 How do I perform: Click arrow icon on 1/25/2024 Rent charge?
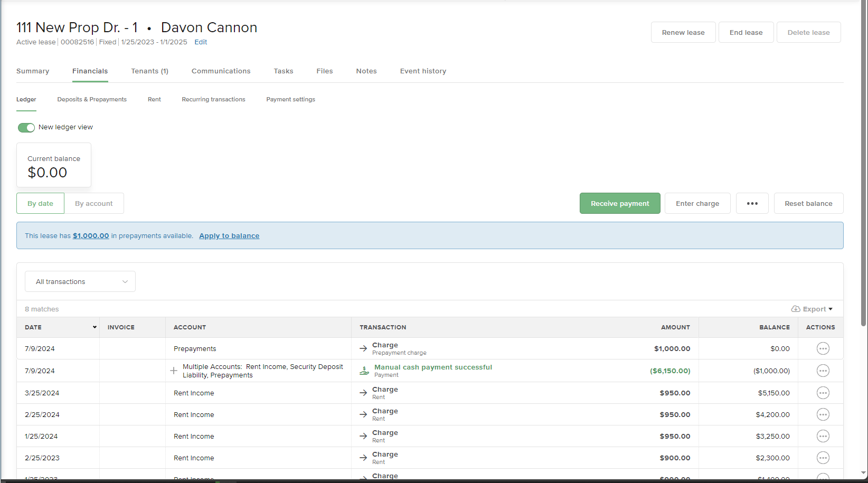click(x=363, y=436)
